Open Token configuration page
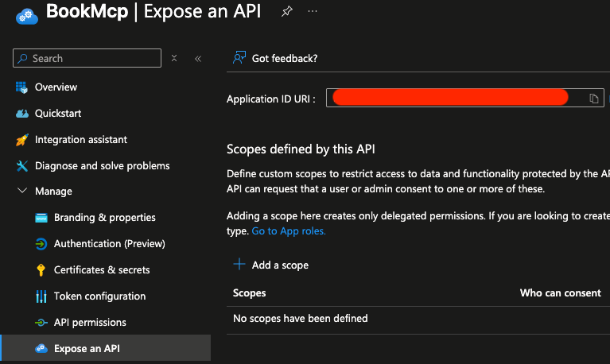The image size is (610, 364). [x=99, y=296]
